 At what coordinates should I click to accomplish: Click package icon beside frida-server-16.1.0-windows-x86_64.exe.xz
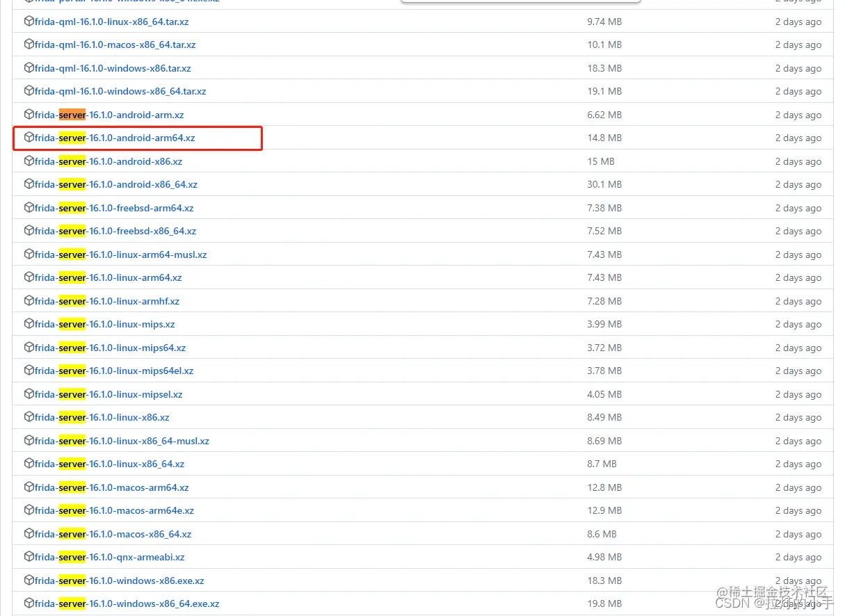[29, 603]
